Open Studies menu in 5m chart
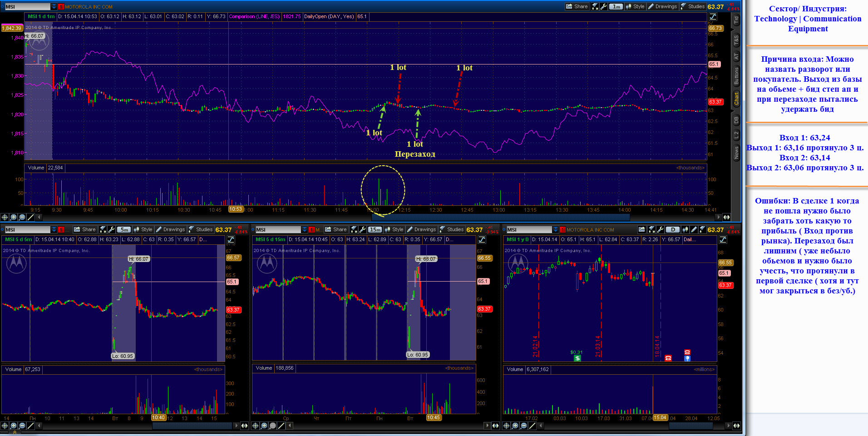The image size is (868, 436). [x=200, y=229]
